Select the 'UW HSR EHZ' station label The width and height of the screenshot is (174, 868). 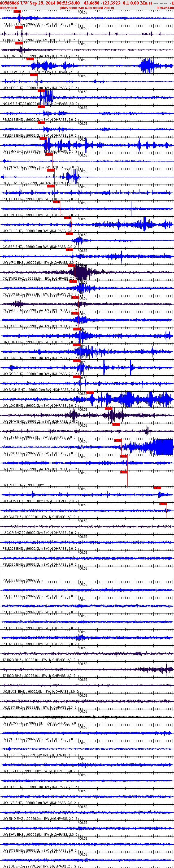click(x=13, y=326)
